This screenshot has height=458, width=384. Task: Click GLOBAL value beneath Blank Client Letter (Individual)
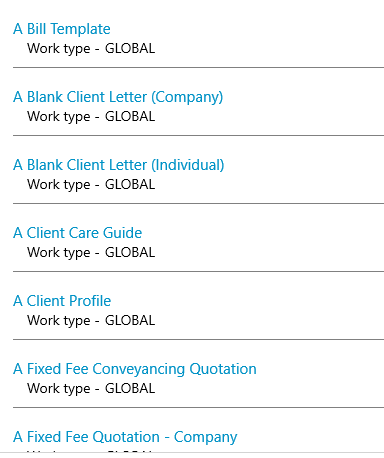point(130,184)
